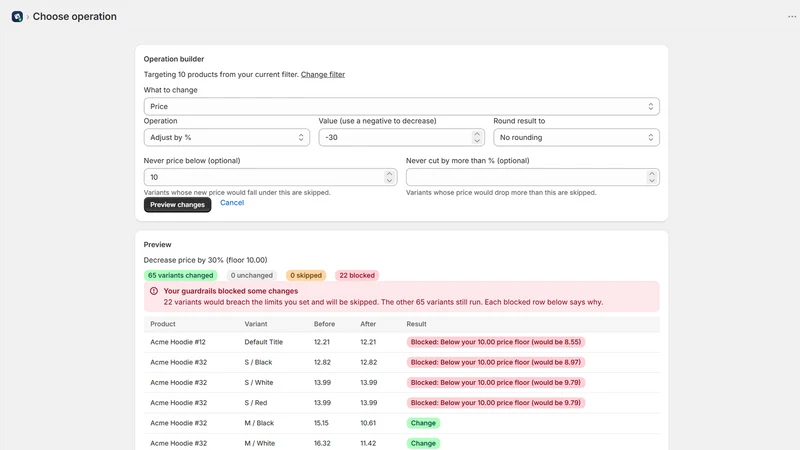Click the blocked result badge in S / White row
Screen dimensions: 800x450
495,383
